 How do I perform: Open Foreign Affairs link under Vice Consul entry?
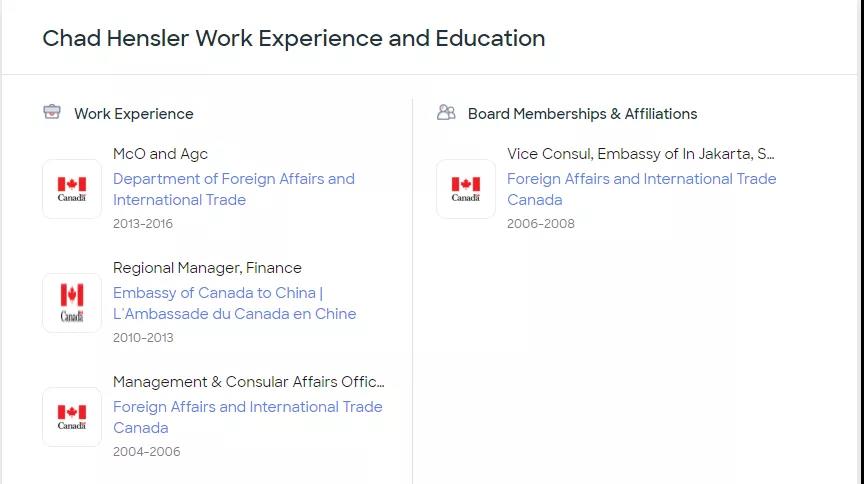641,189
